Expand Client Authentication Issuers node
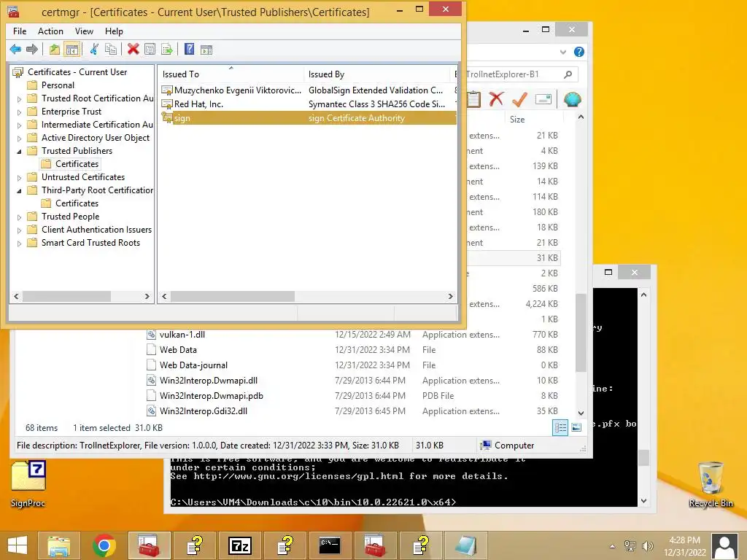This screenshot has height=560, width=747. click(x=19, y=230)
